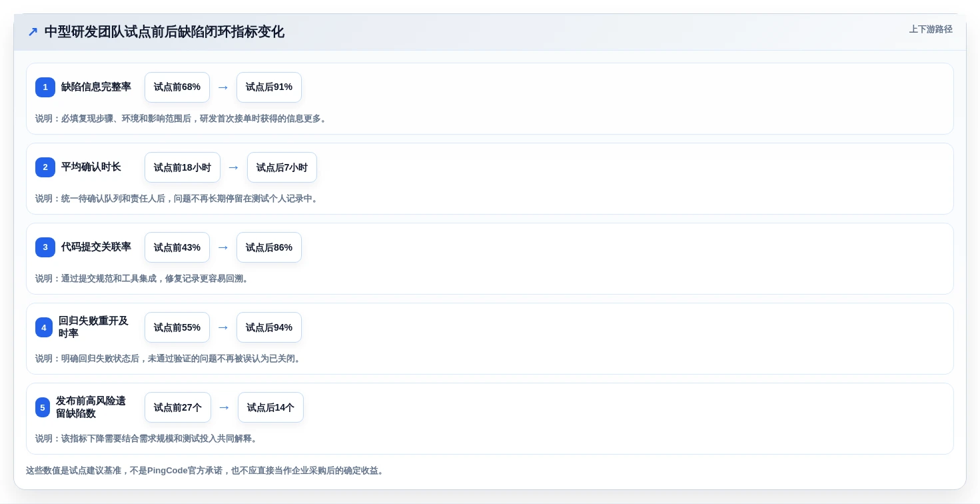Click the 试点后94% chip
980x504 pixels.
point(269,327)
